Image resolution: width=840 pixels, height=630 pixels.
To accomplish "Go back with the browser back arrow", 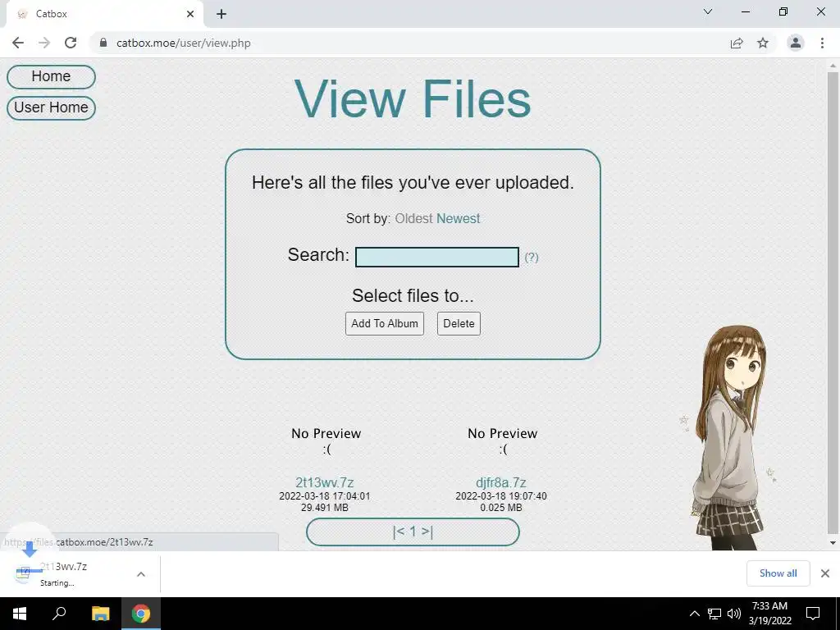I will (x=18, y=43).
